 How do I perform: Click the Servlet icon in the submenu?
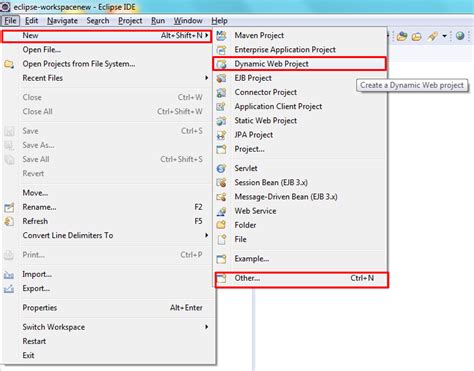coord(221,168)
